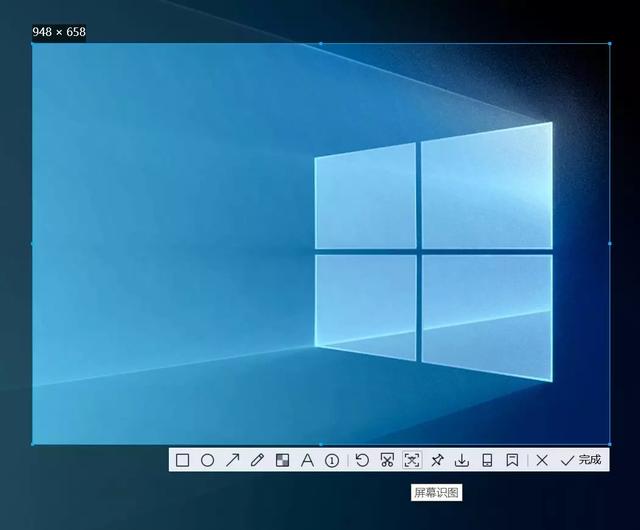
Task: Add a numbered step marker
Action: click(x=331, y=460)
